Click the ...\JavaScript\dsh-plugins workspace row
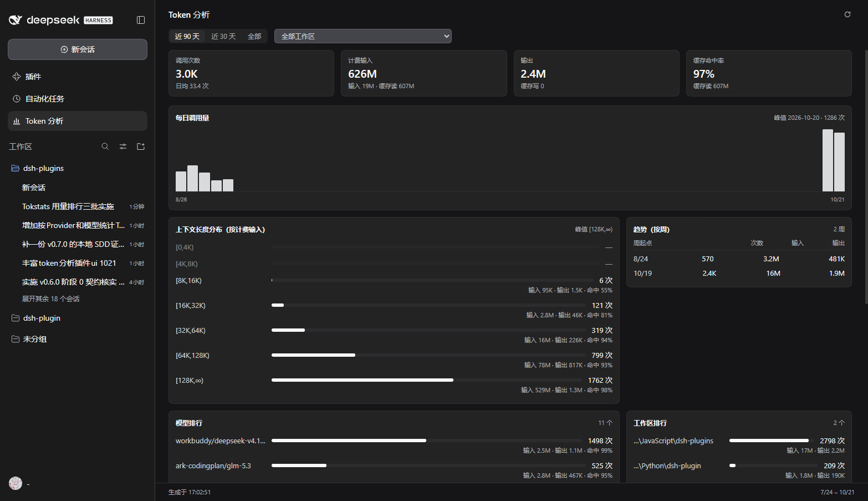This screenshot has height=501, width=868. [x=739, y=446]
